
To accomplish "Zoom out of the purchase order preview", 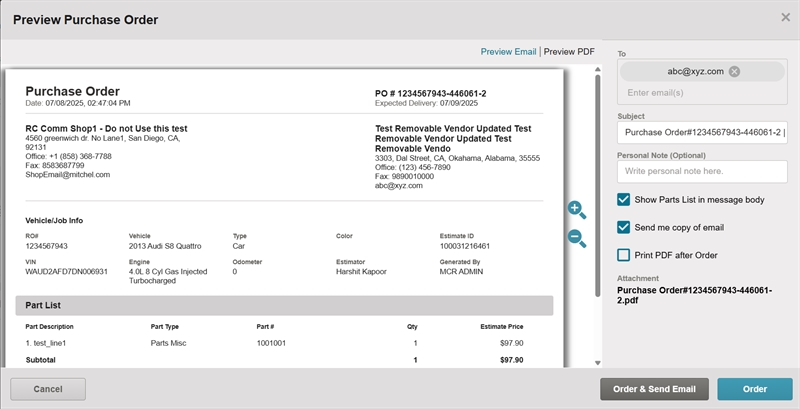I will click(x=576, y=238).
